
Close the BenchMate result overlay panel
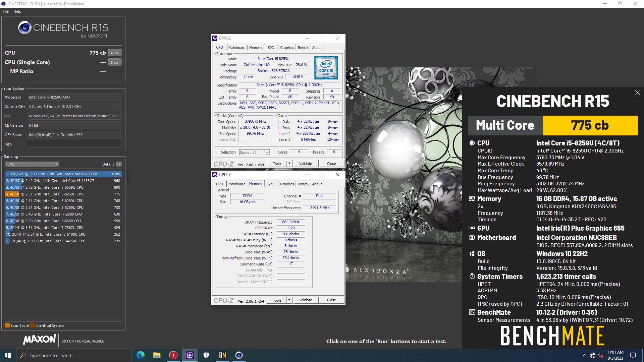coord(638,93)
